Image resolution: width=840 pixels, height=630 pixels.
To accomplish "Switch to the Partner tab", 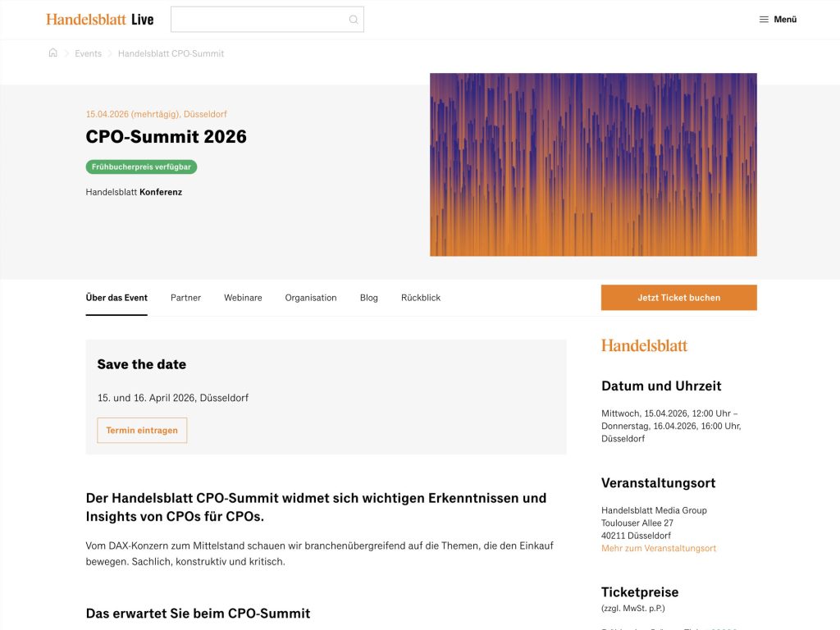I will point(185,298).
